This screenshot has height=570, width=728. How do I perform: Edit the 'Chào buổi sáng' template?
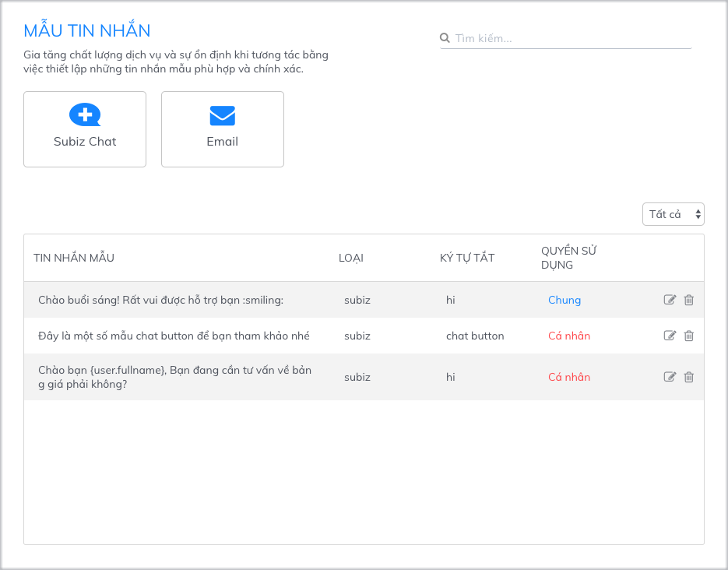tap(670, 300)
